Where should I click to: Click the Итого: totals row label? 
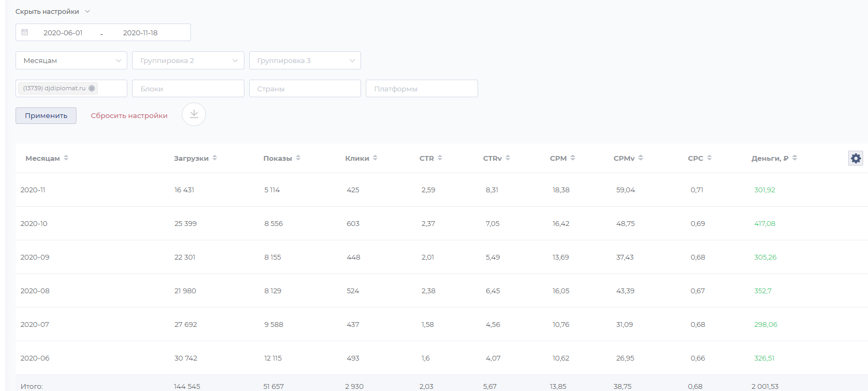pos(32,387)
